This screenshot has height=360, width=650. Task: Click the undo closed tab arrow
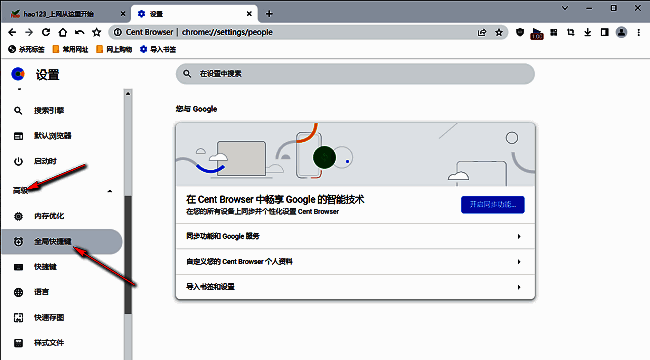(80, 32)
